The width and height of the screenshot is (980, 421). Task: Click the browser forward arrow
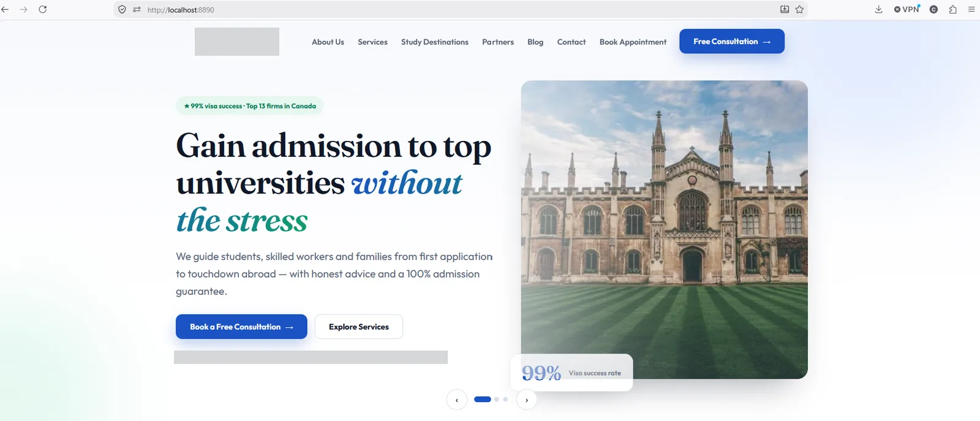[24, 9]
